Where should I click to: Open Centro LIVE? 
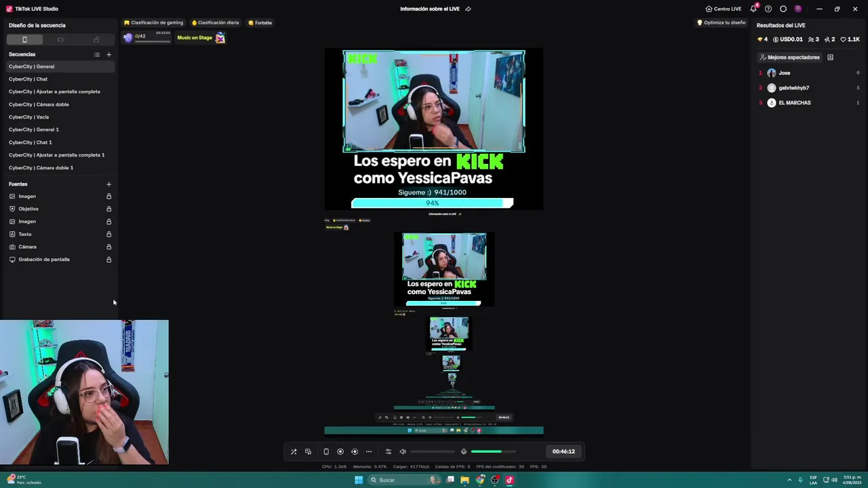coord(724,9)
